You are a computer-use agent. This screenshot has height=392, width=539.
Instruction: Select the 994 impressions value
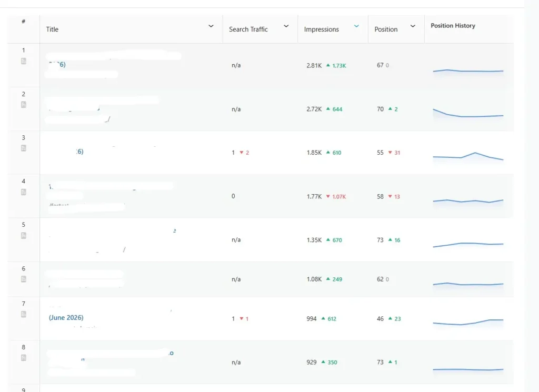(x=312, y=319)
